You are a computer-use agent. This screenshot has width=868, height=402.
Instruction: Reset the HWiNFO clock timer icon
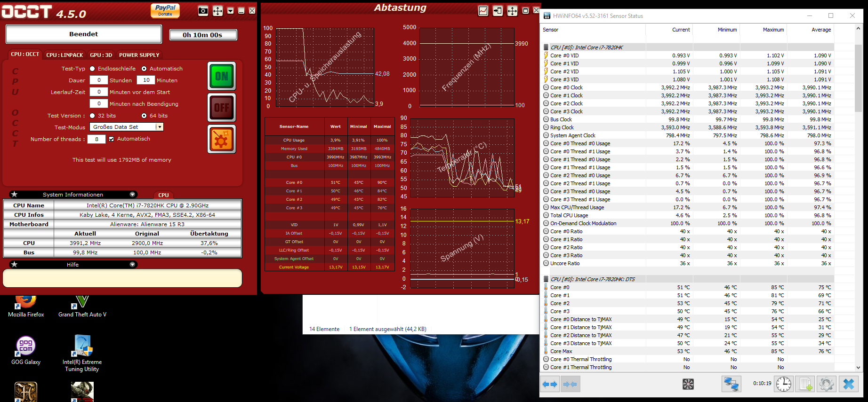coord(784,384)
